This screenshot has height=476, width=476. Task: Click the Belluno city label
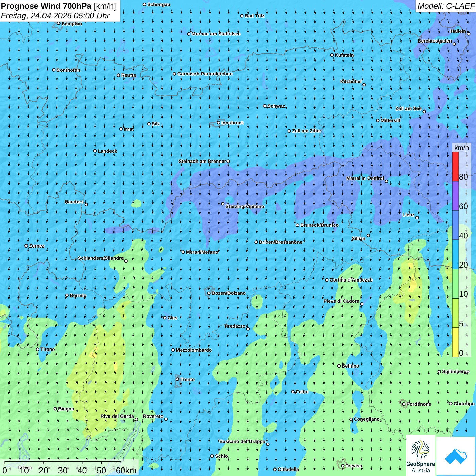(x=350, y=366)
